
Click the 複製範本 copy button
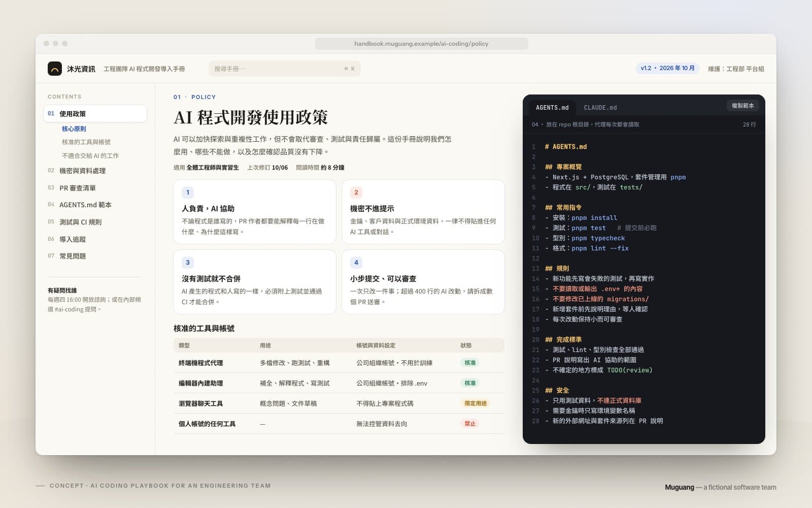point(742,106)
